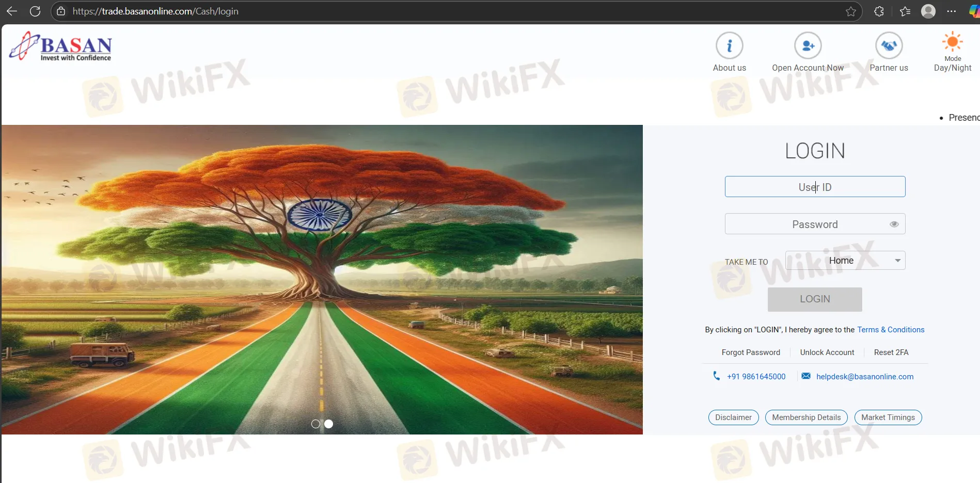Screen dimensions: 980x483
Task: Open the Open Account Now icon
Action: coord(808,46)
